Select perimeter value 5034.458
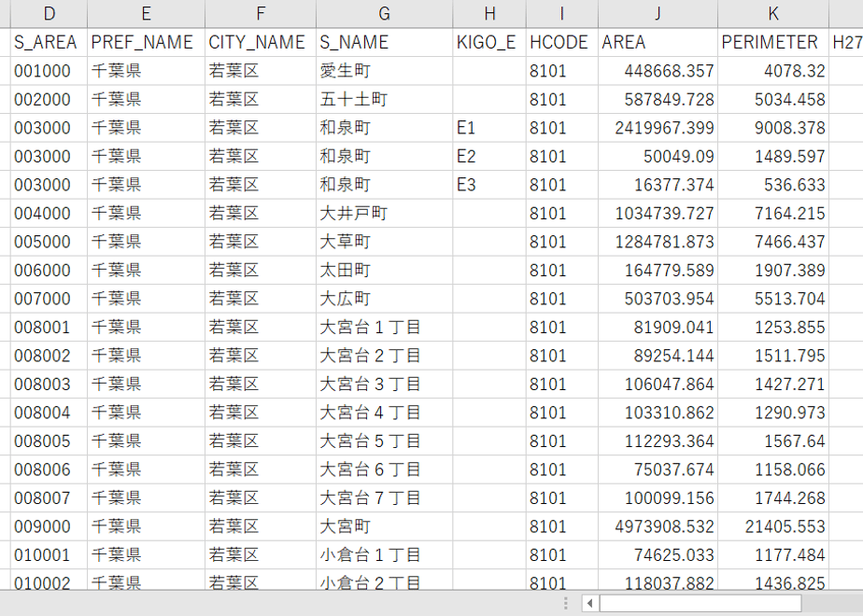The height and width of the screenshot is (616, 863). (x=773, y=100)
